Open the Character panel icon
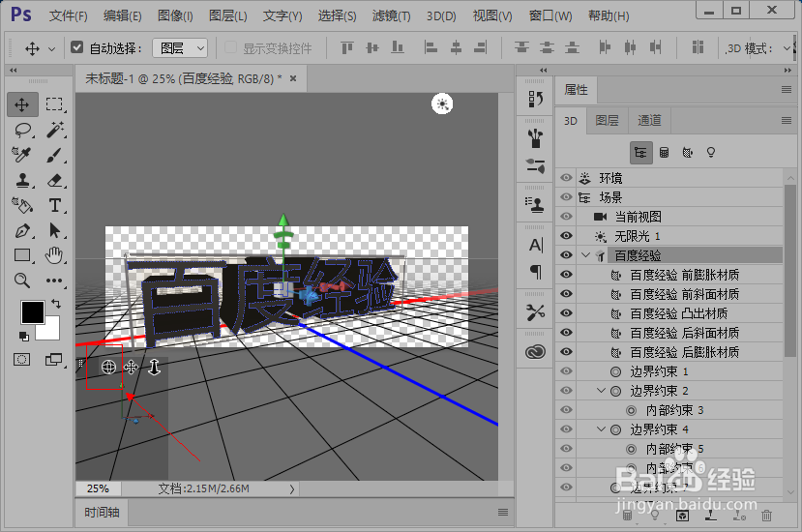Image resolution: width=802 pixels, height=532 pixels. pyautogui.click(x=536, y=246)
